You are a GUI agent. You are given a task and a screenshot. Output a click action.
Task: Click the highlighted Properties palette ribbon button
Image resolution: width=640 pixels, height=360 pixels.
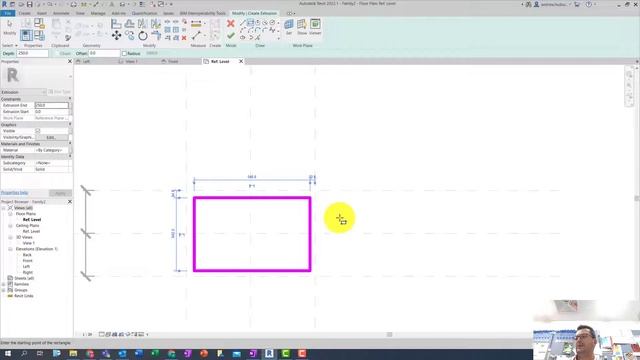coord(26,36)
